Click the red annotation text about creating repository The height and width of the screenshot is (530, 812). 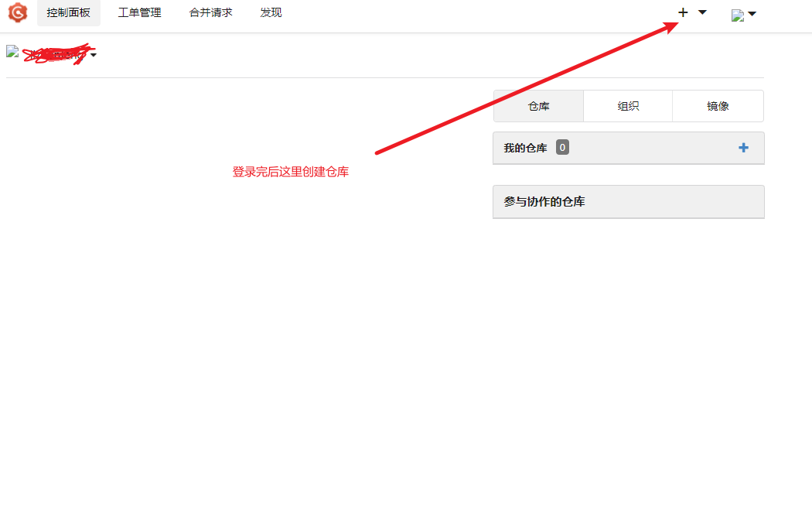coord(290,172)
